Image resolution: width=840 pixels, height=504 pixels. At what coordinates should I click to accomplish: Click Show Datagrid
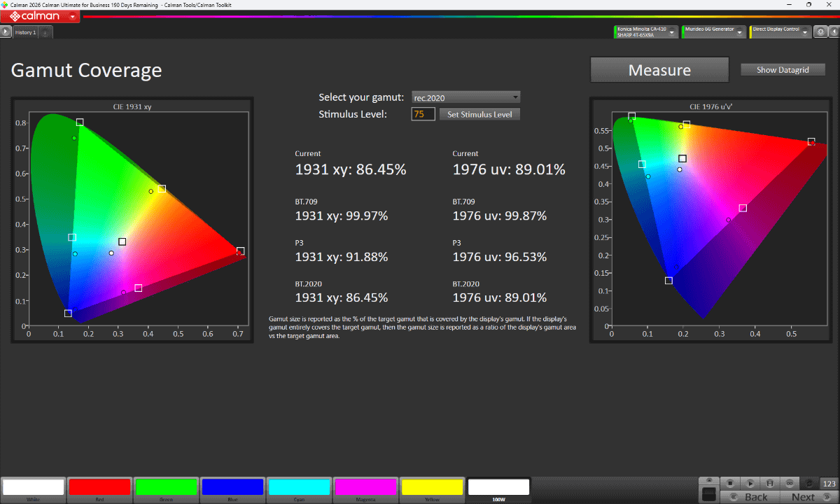[x=783, y=70]
